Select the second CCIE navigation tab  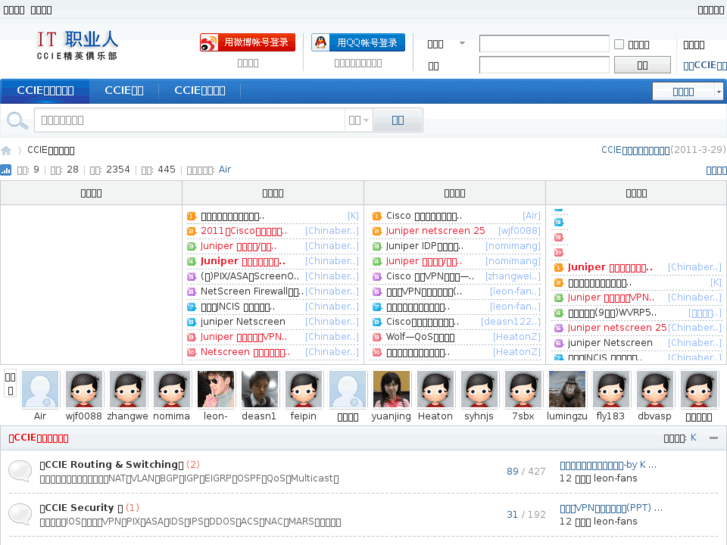[124, 90]
